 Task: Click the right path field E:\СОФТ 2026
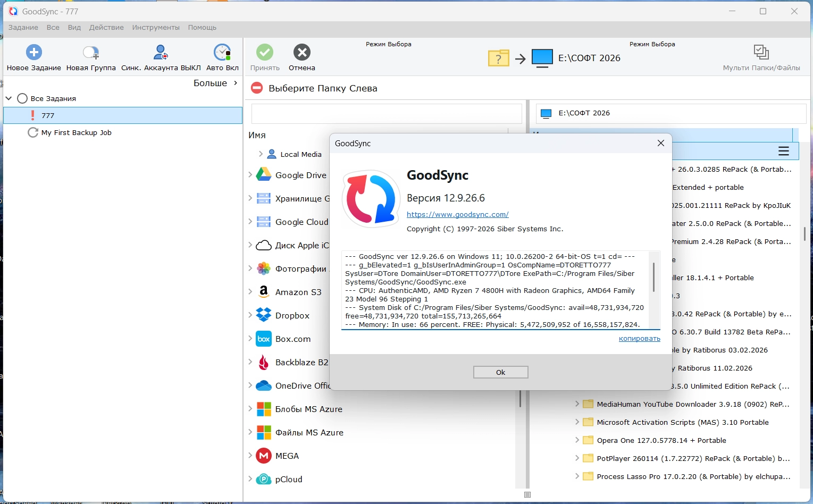point(671,113)
